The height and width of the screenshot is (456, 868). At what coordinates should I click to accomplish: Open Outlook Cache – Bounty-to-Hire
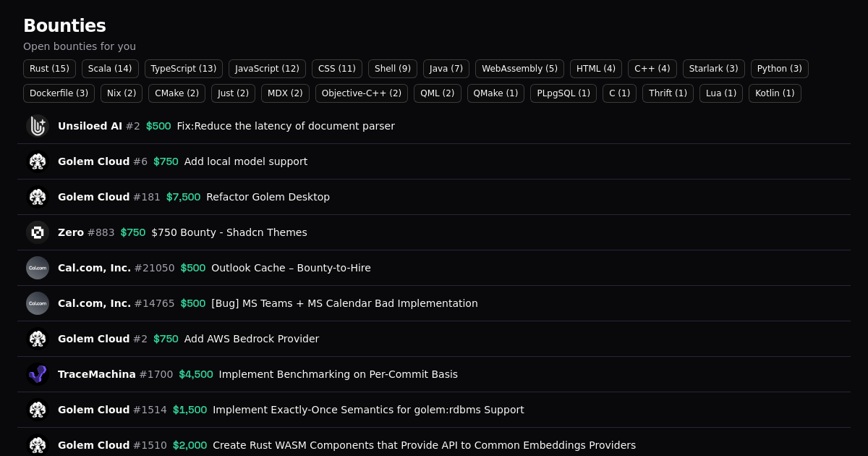point(291,268)
